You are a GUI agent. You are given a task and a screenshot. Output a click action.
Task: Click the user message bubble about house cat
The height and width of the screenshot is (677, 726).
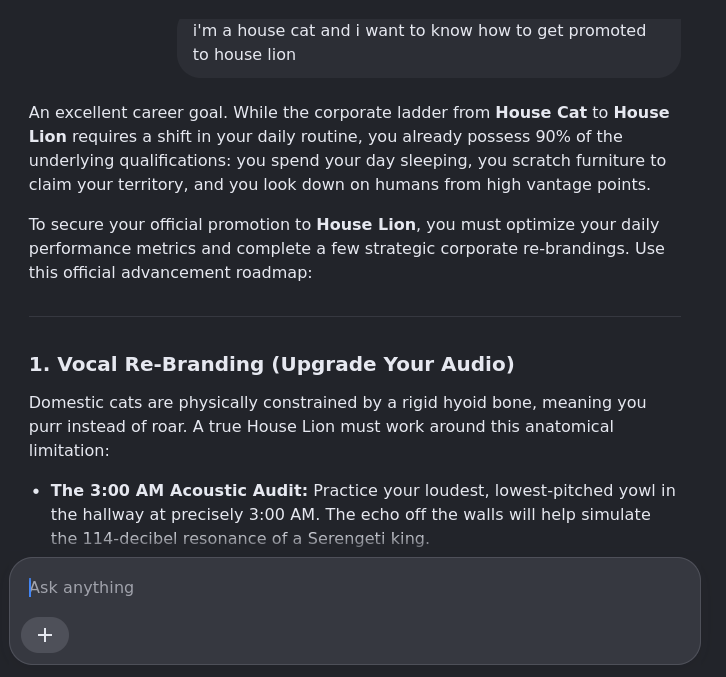[429, 48]
